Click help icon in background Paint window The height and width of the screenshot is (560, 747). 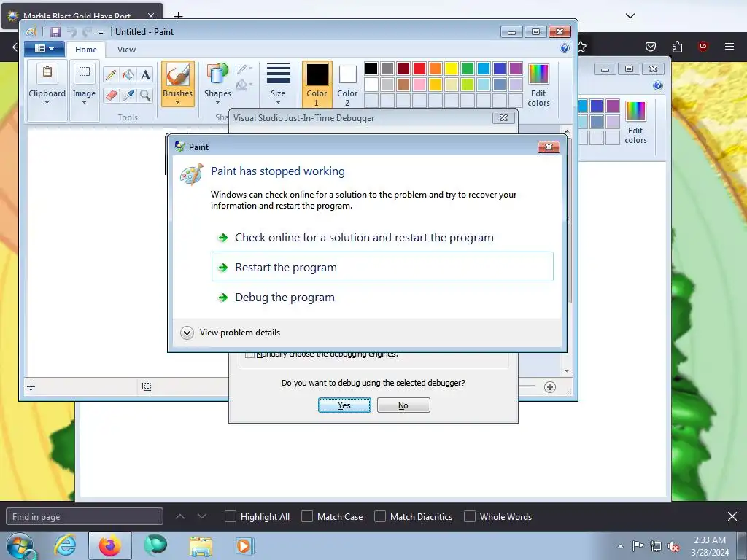tap(658, 85)
